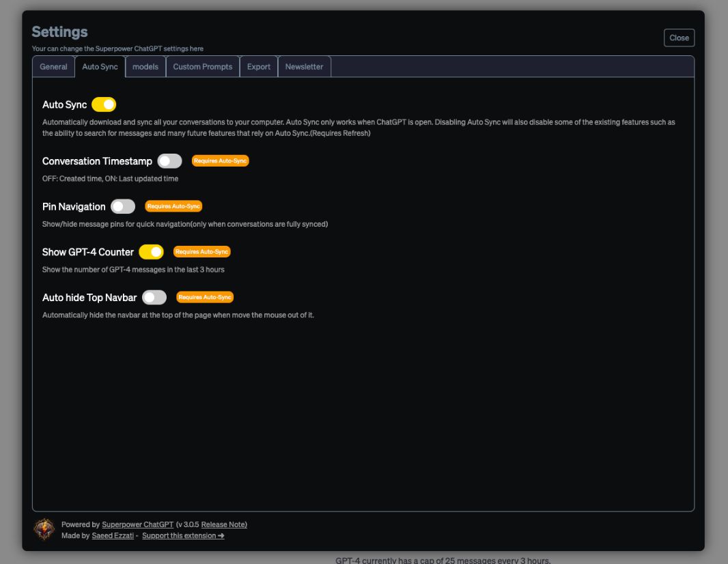
Task: Enable Auto hide Top Navbar switch
Action: (x=154, y=298)
